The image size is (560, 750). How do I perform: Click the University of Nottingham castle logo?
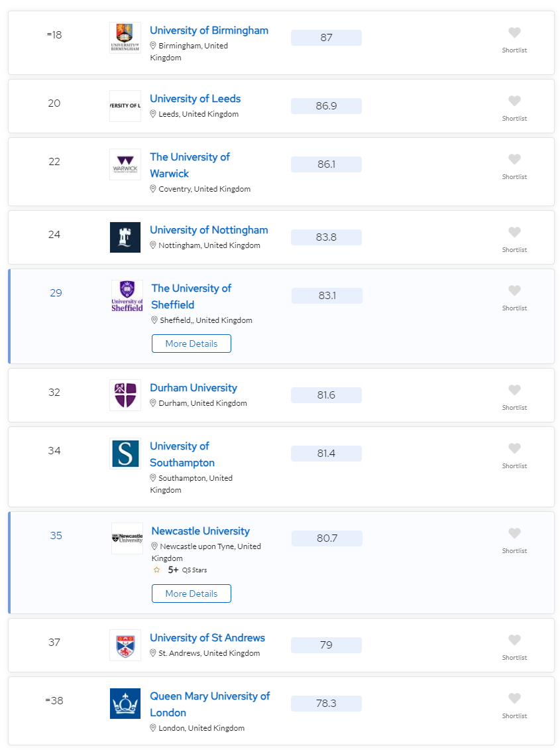click(x=125, y=237)
